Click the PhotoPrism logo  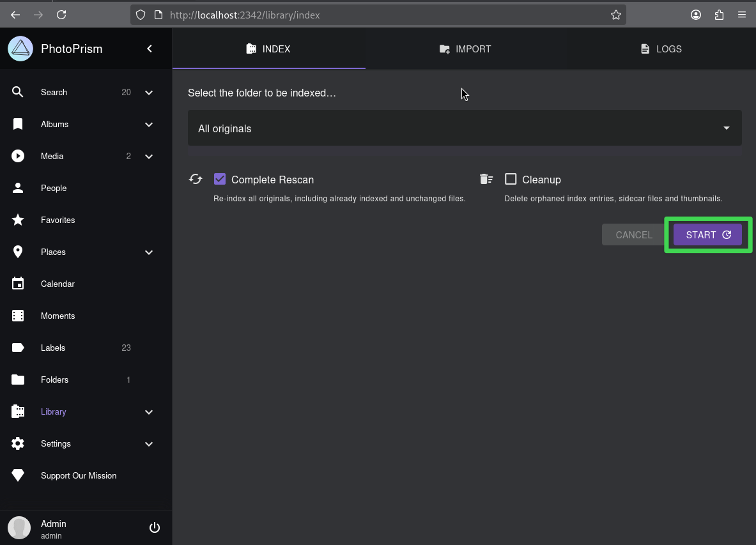coord(20,49)
